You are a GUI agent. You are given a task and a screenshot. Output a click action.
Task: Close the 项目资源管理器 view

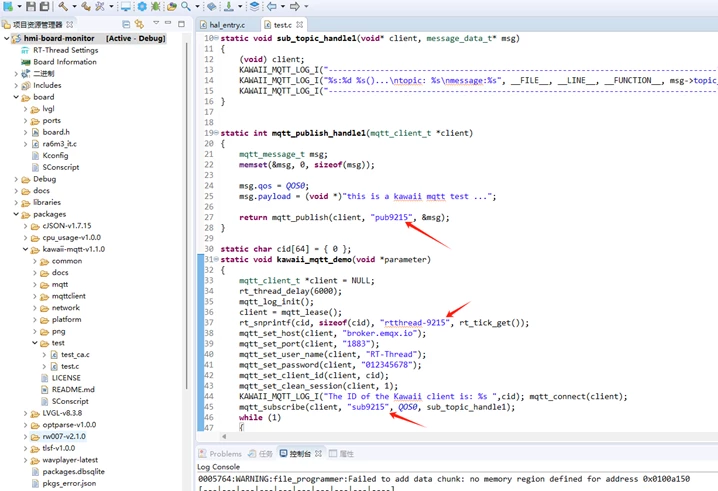[x=70, y=24]
